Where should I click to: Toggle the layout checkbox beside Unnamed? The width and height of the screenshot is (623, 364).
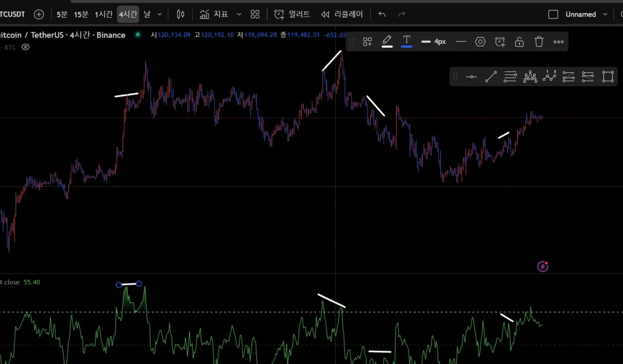pos(553,15)
